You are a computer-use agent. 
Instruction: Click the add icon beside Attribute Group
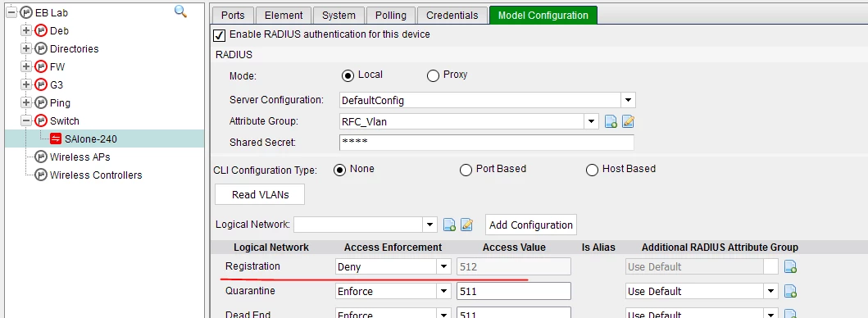pos(611,121)
